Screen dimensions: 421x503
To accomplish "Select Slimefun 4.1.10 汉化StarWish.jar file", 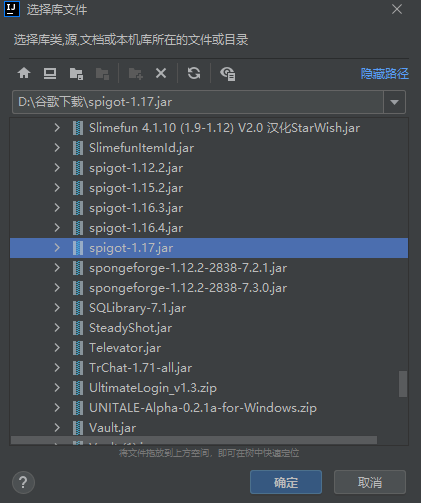I will [224, 128].
